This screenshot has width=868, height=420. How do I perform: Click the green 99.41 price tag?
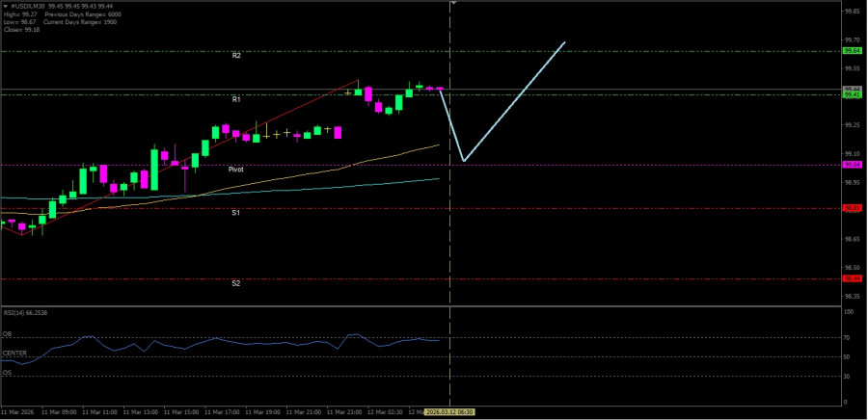pyautogui.click(x=852, y=94)
